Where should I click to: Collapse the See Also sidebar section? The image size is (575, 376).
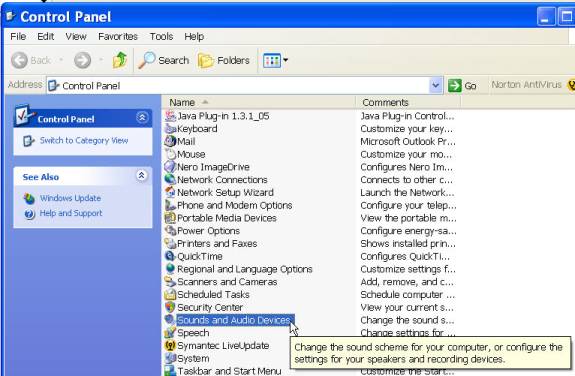coord(142,176)
